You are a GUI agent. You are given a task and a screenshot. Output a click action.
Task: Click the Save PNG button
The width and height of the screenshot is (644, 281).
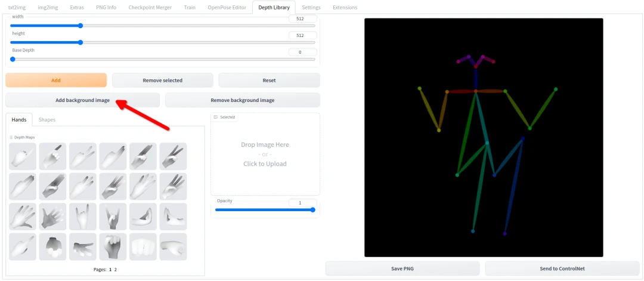[x=402, y=268]
